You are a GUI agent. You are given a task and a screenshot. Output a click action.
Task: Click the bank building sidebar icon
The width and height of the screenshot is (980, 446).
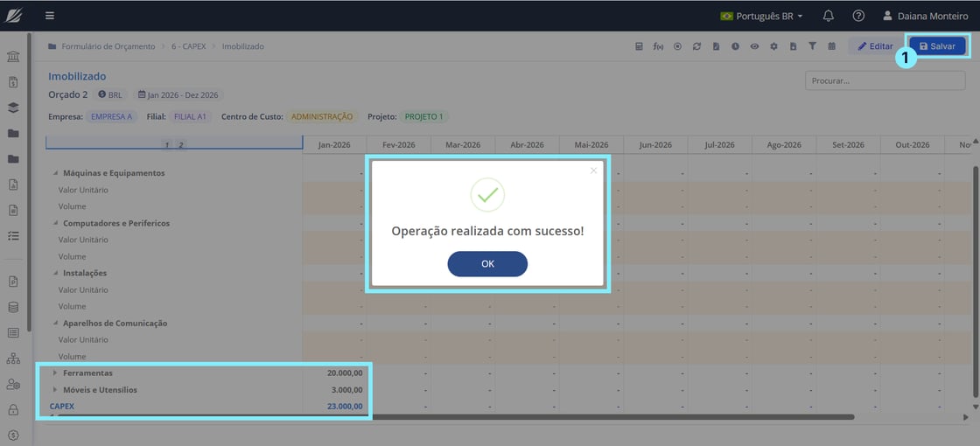pos(13,57)
